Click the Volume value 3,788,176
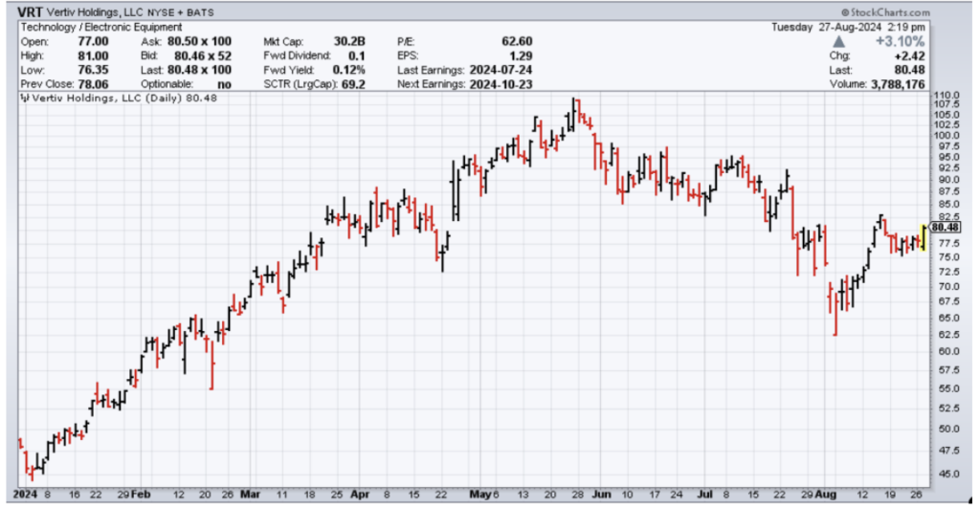The image size is (980, 508). 898,84
